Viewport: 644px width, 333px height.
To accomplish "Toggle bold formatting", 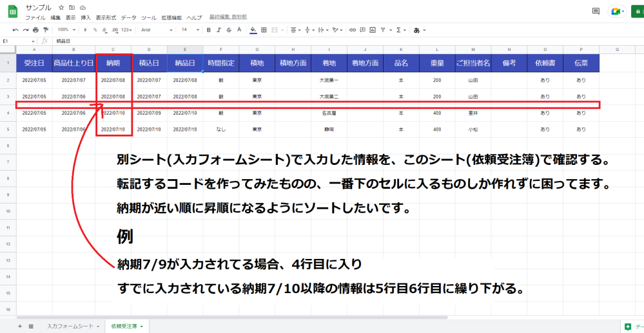I will coord(209,30).
